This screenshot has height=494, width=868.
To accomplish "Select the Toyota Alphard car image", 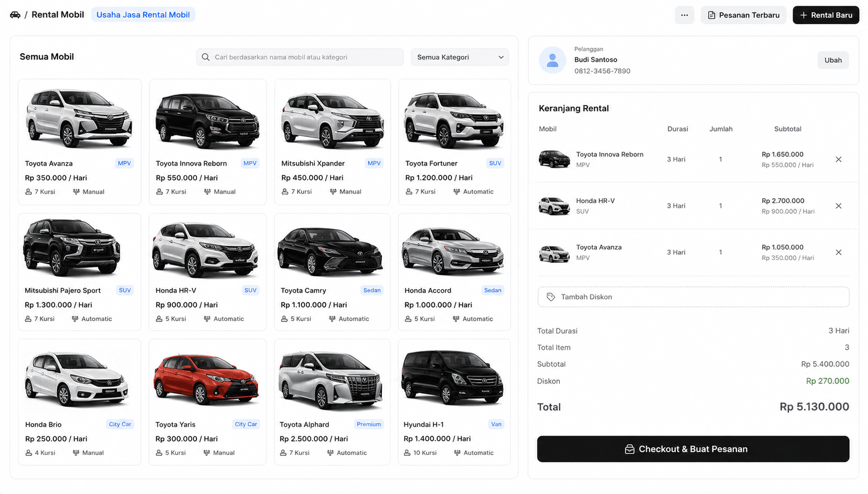I will tap(332, 380).
